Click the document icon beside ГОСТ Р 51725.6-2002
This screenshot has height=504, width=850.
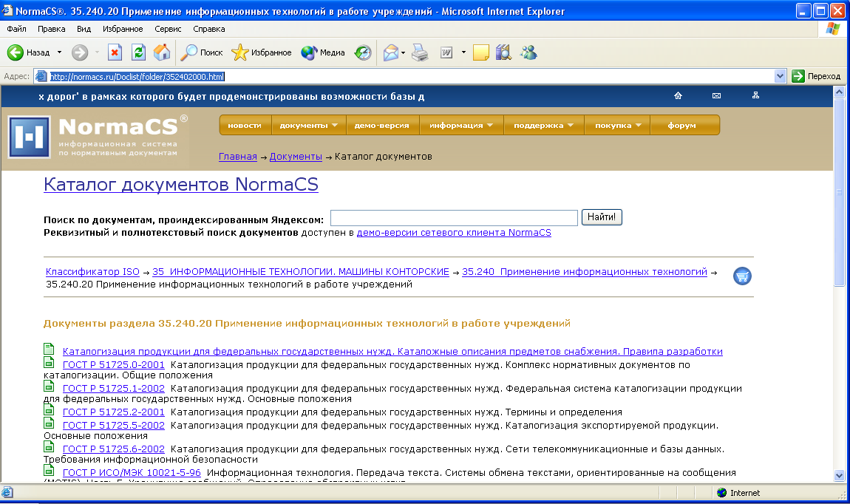(49, 446)
